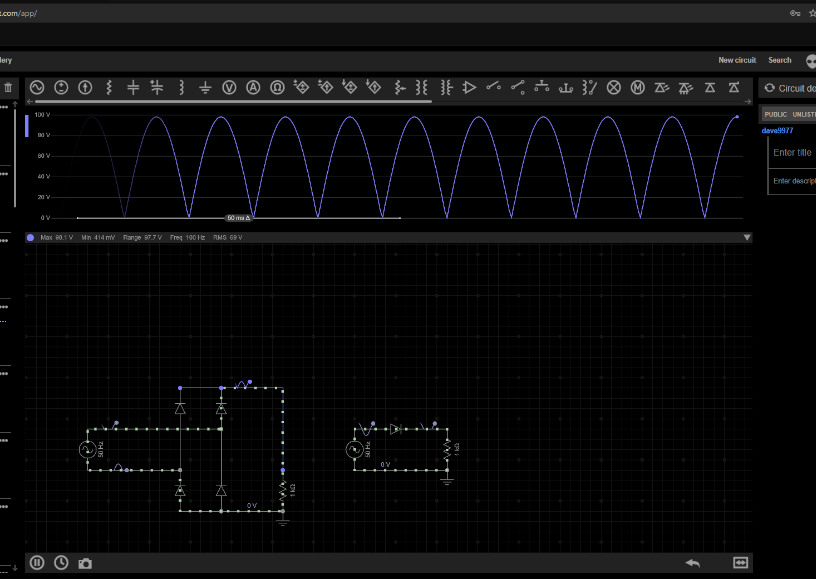Choose the ammeter component icon

tap(253, 88)
